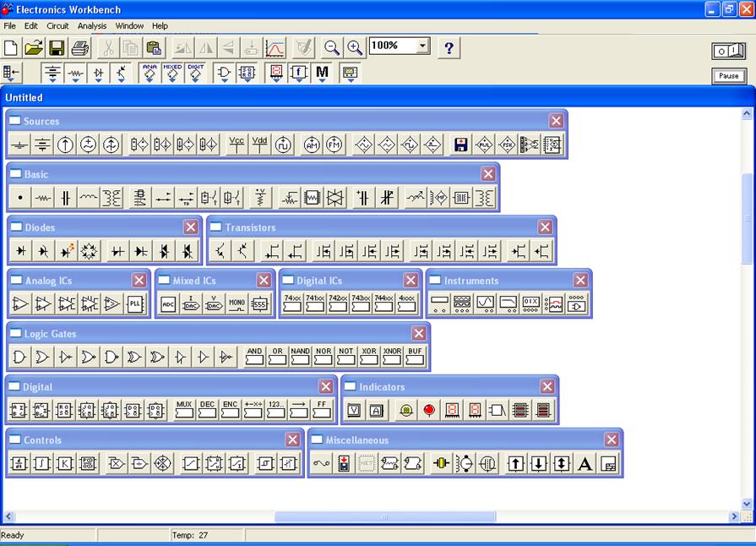
Task: Expand the Sources parts bin toolbar button
Action: pos(52,74)
